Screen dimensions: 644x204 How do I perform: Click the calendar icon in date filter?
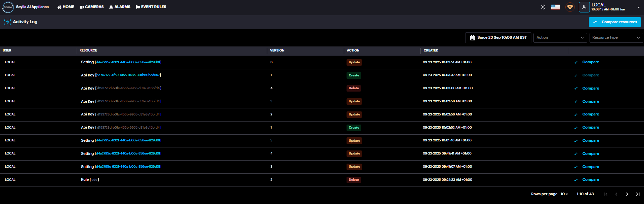472,38
